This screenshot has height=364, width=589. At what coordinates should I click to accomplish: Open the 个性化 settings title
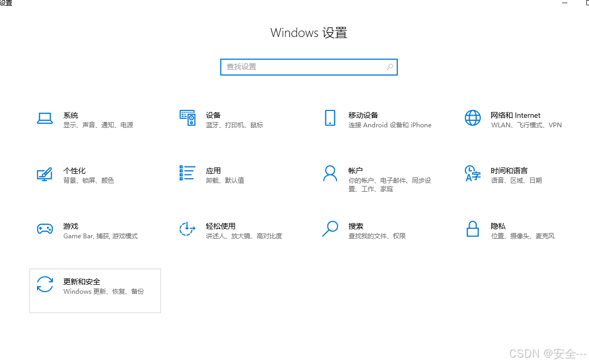[74, 171]
